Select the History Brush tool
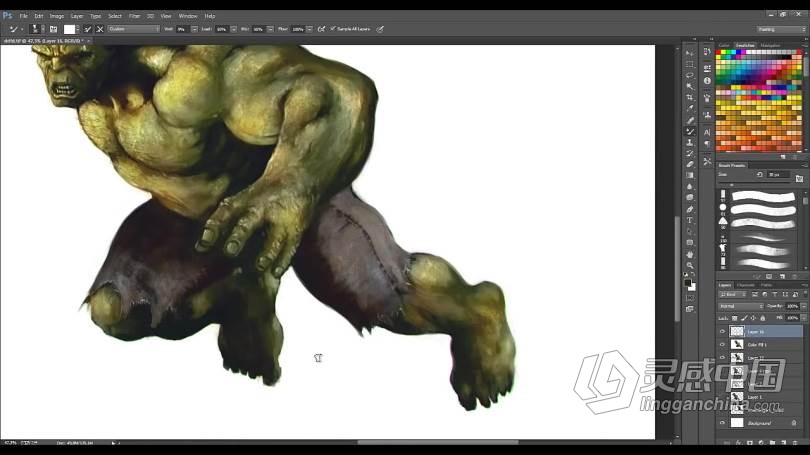810x455 pixels. pos(690,153)
